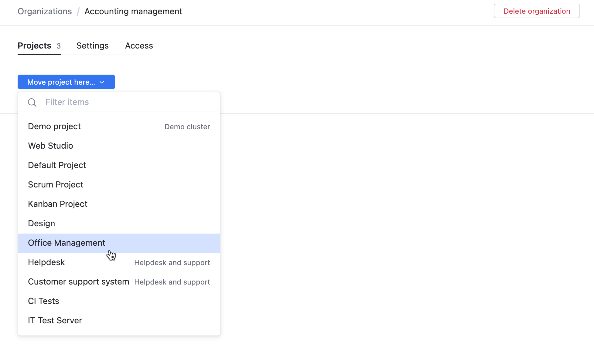Click the chevron on Move project here button
Viewport: 594px width, 364px height.
pos(102,82)
